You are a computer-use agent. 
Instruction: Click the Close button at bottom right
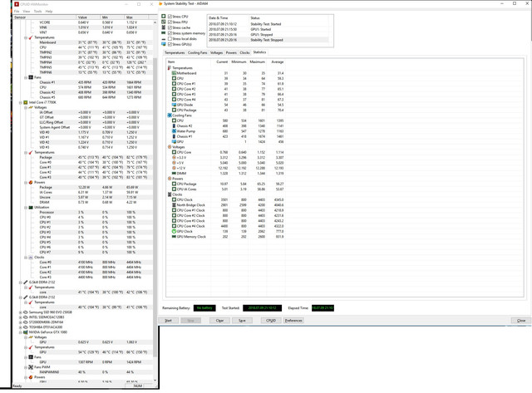pos(521,321)
